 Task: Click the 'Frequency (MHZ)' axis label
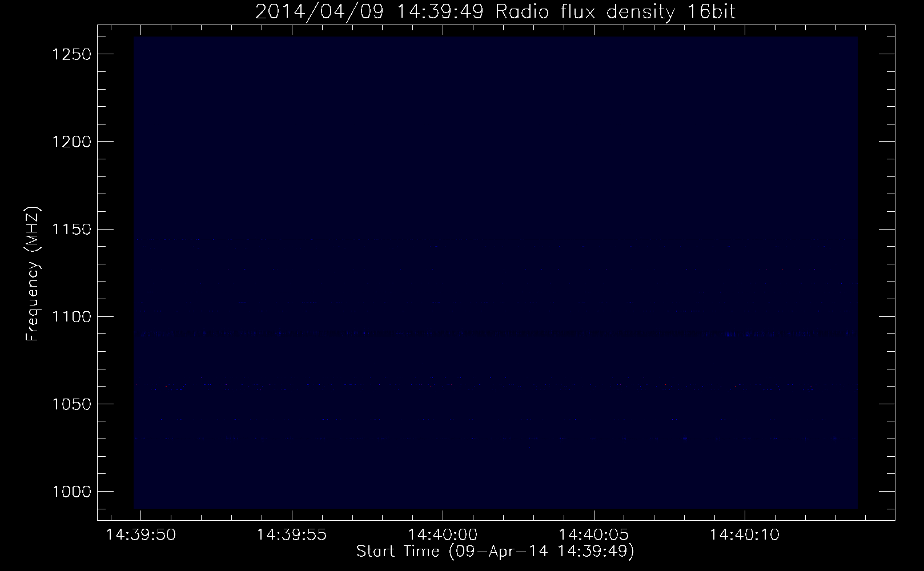click(33, 274)
